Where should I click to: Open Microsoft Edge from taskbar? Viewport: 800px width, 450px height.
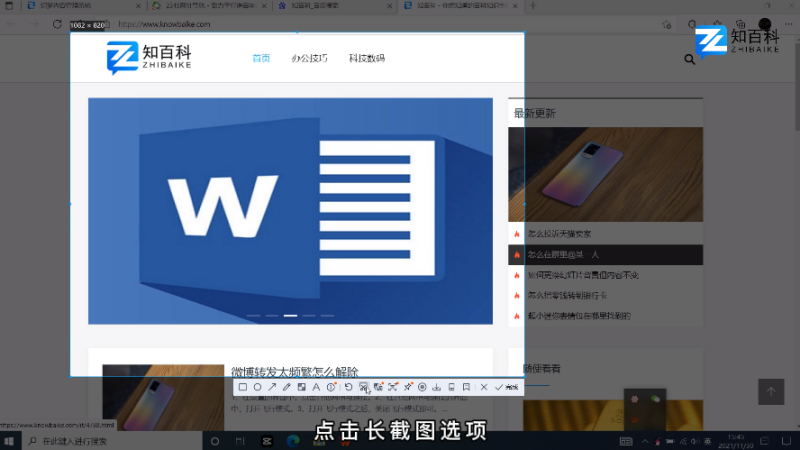(293, 441)
